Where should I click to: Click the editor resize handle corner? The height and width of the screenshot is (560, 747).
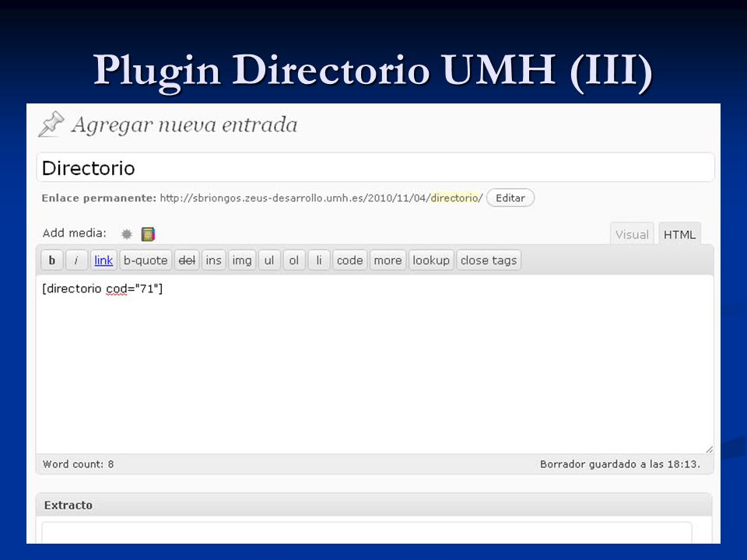coord(709,449)
